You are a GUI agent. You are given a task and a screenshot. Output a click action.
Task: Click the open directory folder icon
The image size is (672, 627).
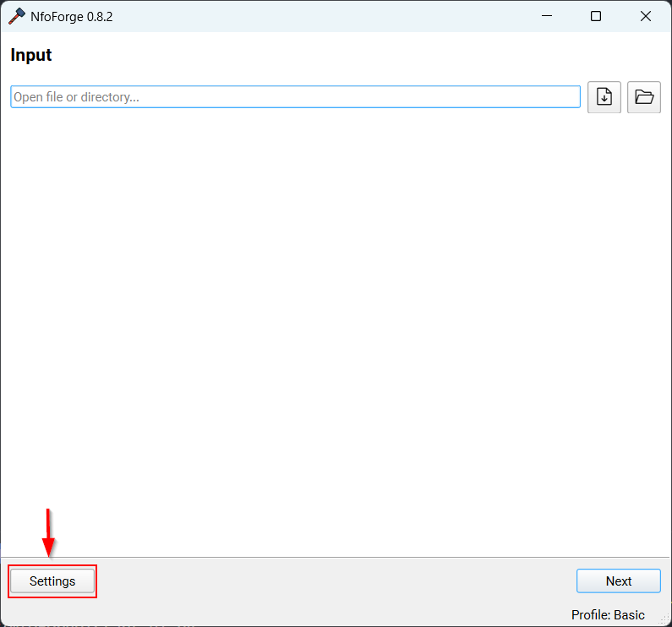pos(644,97)
